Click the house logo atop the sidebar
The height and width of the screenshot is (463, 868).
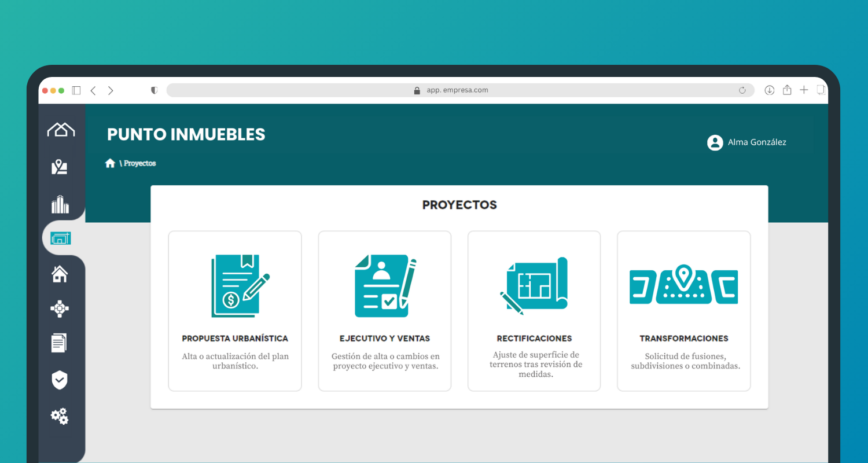[61, 130]
